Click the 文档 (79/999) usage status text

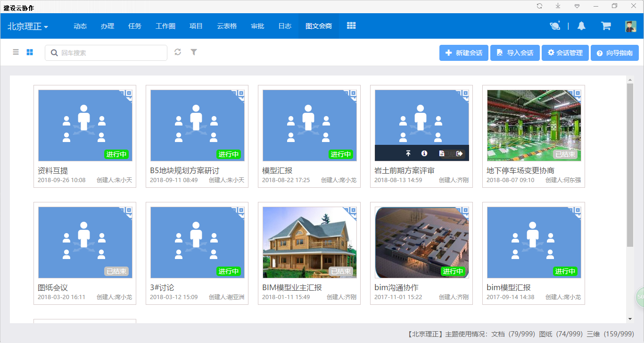(x=513, y=334)
